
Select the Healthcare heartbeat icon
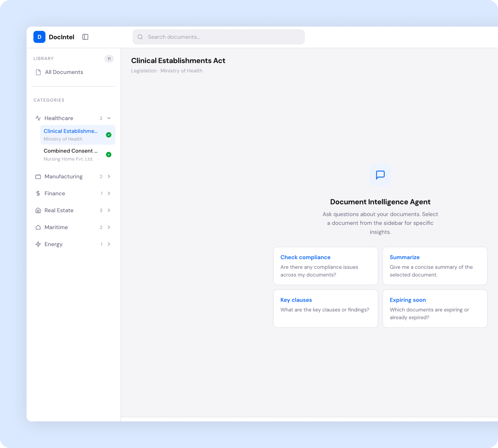(x=38, y=118)
